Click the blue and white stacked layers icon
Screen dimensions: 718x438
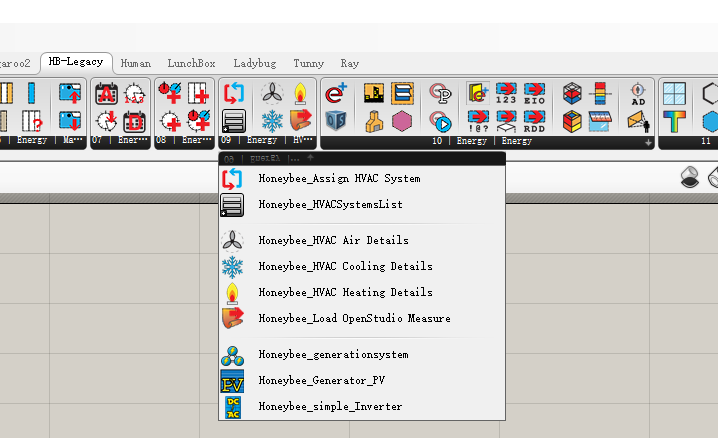coord(402,94)
